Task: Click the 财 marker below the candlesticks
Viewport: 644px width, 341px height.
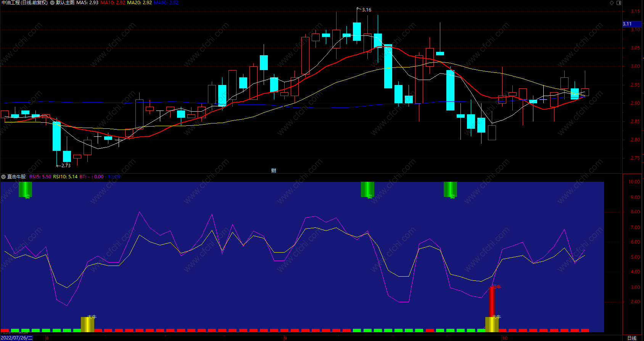Action: [274, 171]
